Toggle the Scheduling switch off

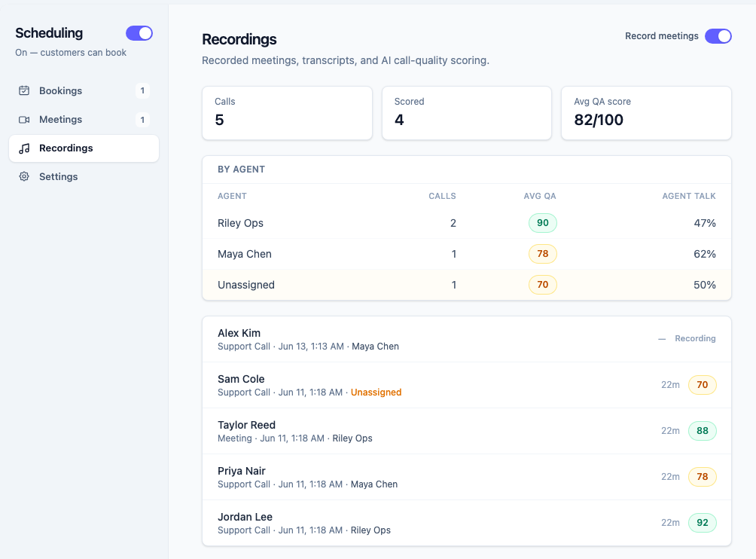pyautogui.click(x=139, y=33)
